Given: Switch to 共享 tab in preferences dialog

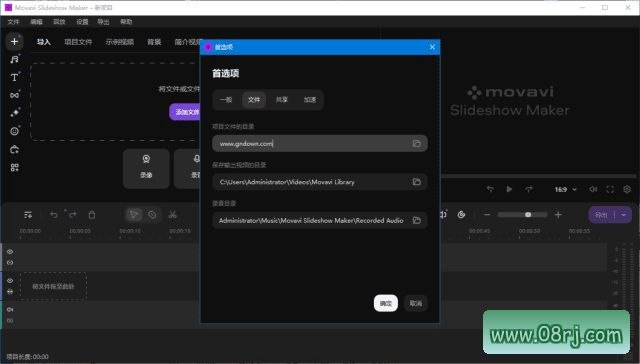Looking at the screenshot, I should click(282, 100).
